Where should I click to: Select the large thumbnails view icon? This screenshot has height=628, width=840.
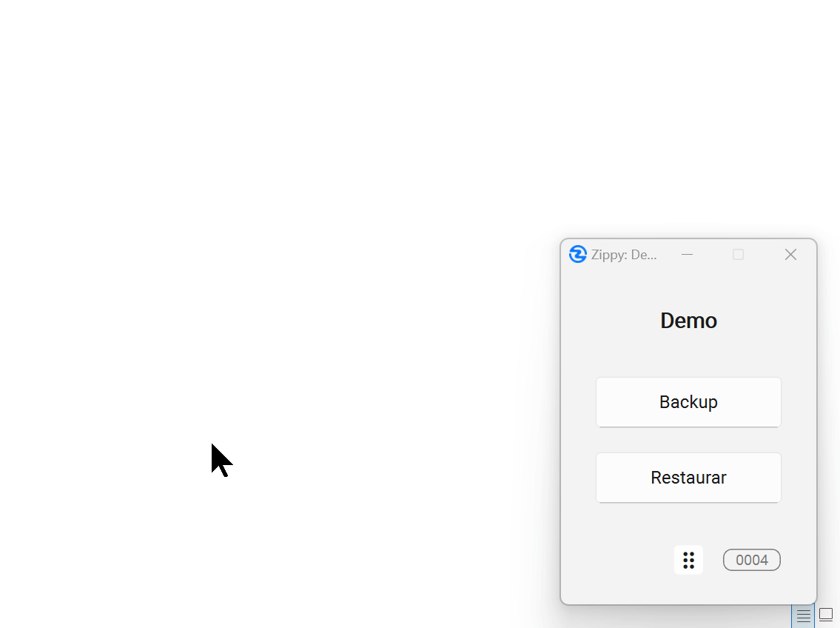[826, 615]
